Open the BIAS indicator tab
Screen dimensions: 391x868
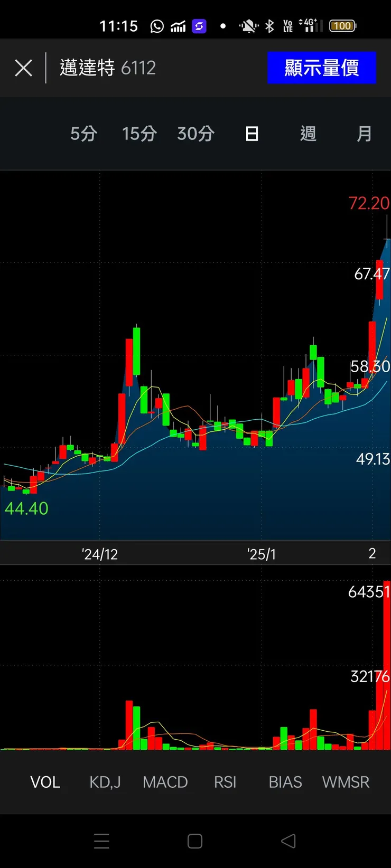[x=285, y=782]
